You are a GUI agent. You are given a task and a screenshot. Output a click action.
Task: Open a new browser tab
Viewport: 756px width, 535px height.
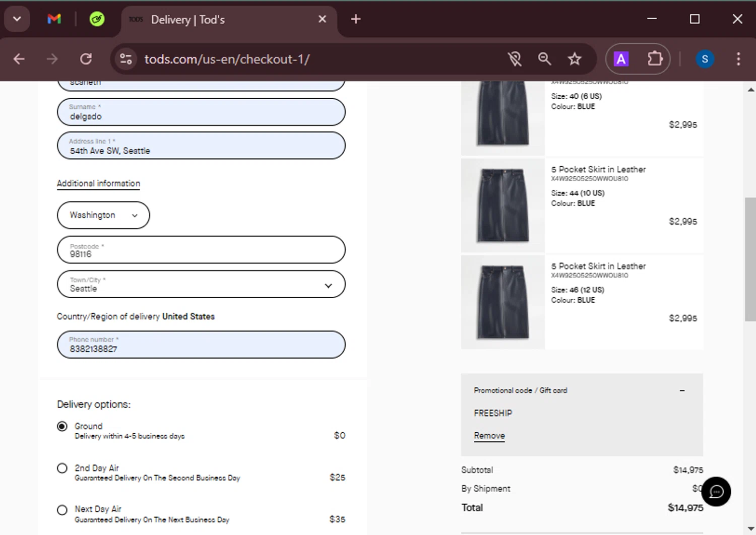(356, 19)
